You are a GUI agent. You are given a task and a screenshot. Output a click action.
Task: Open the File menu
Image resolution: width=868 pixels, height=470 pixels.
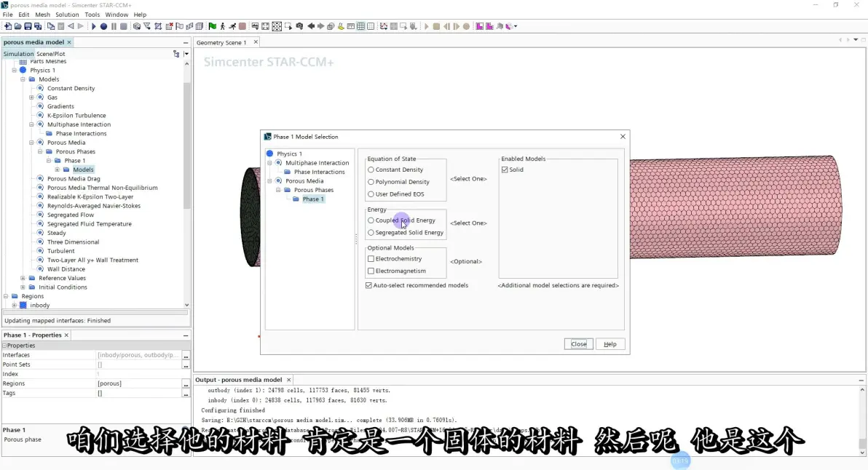8,15
